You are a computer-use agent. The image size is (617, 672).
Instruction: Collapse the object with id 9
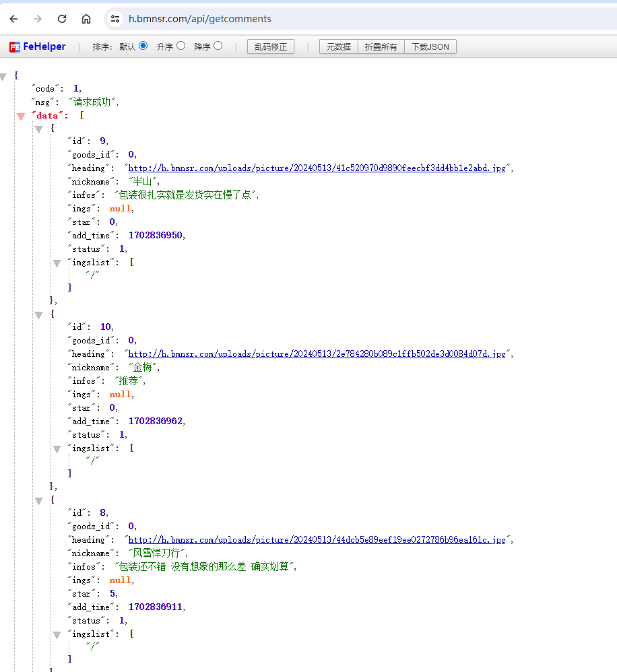(x=39, y=129)
